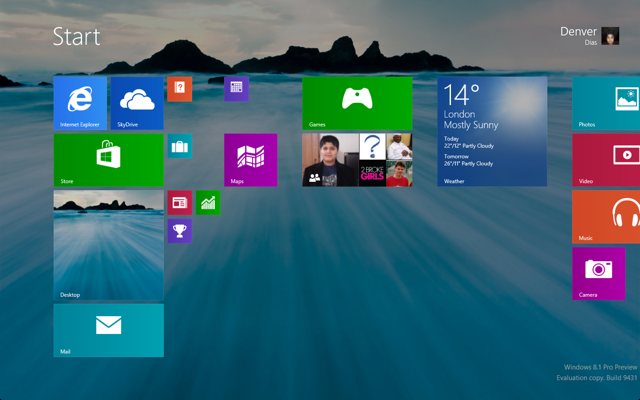
Task: Open the Video tile
Action: (x=606, y=160)
